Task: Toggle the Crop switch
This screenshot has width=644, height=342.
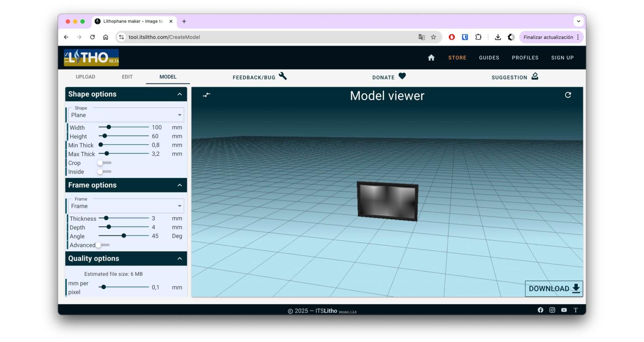Action: [x=104, y=163]
